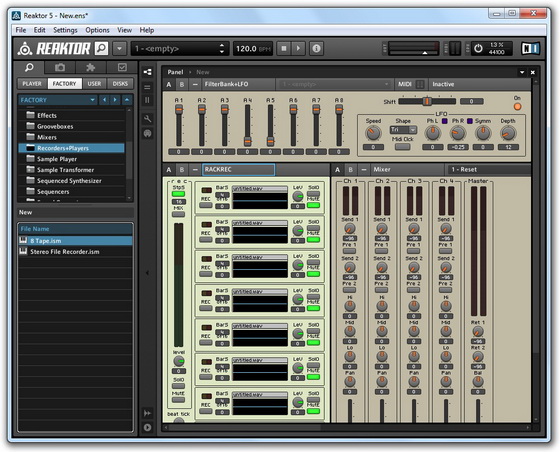560x452 pixels.
Task: Open the panel menu dropdown arrow near close
Action: coord(522,72)
